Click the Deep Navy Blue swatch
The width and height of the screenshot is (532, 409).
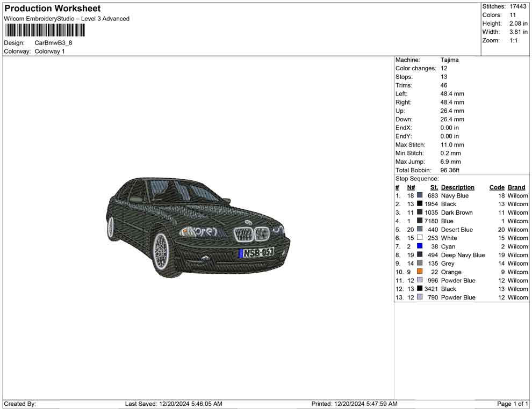(419, 255)
